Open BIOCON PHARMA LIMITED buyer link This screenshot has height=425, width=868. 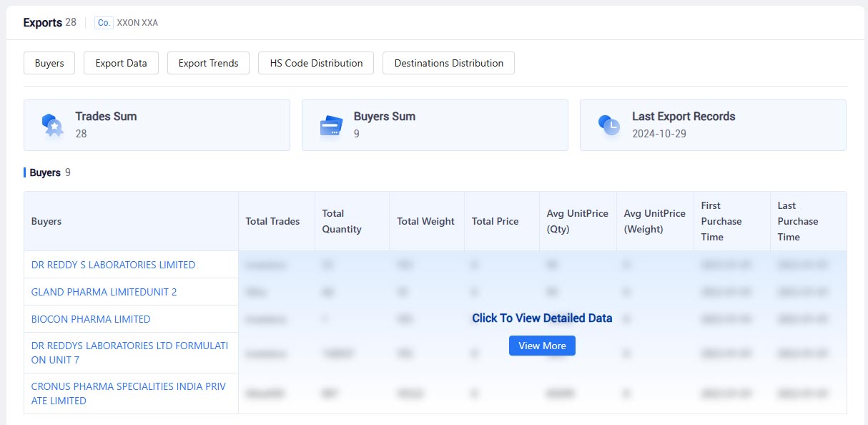91,319
